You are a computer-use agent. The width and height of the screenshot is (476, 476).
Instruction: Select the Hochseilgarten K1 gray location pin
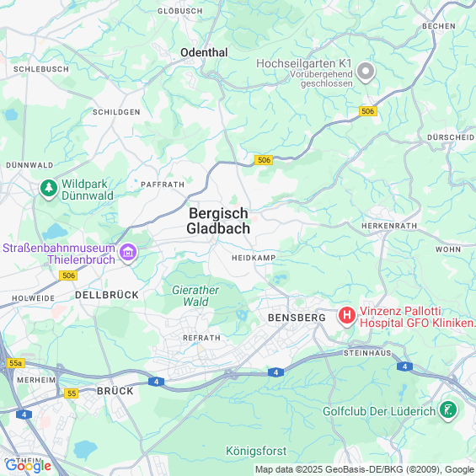[x=366, y=72]
